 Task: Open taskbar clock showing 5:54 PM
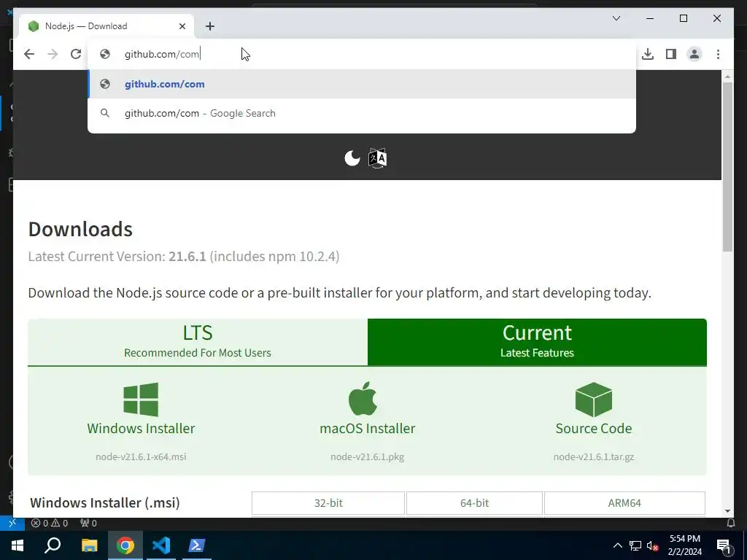tap(685, 545)
